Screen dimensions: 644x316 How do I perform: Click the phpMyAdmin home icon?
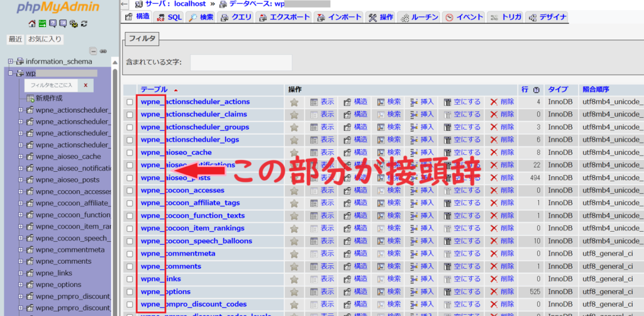coord(32,24)
